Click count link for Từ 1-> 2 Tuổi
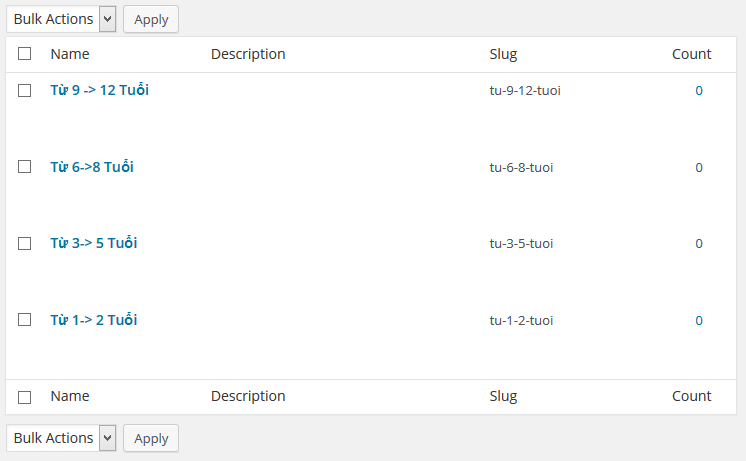The image size is (746, 461). (699, 321)
